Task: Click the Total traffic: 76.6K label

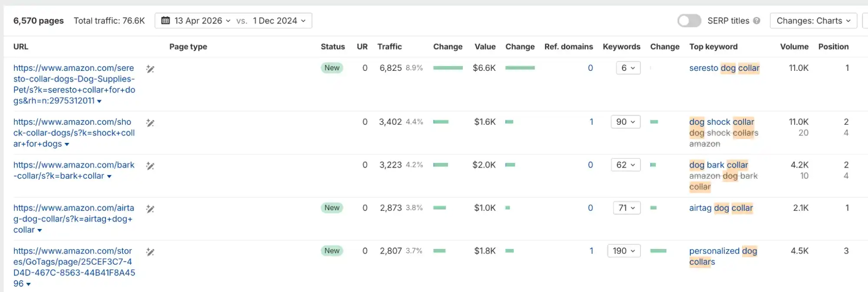Action: click(x=109, y=20)
